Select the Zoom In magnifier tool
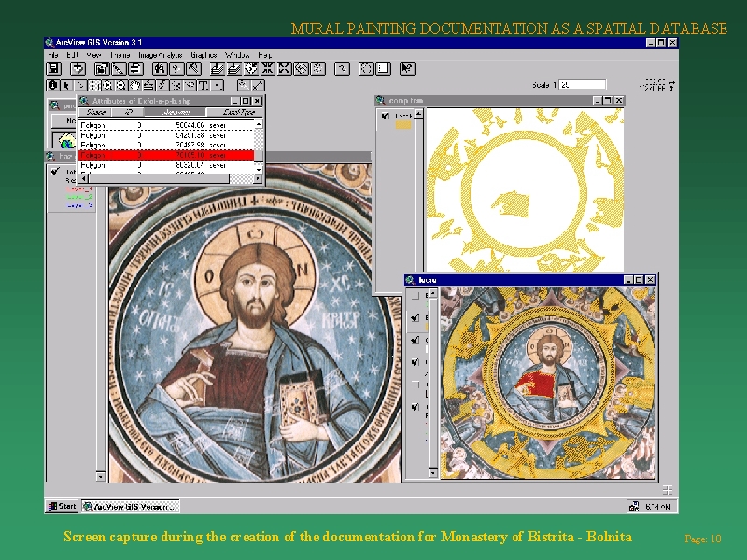The image size is (747, 560). tap(107, 86)
